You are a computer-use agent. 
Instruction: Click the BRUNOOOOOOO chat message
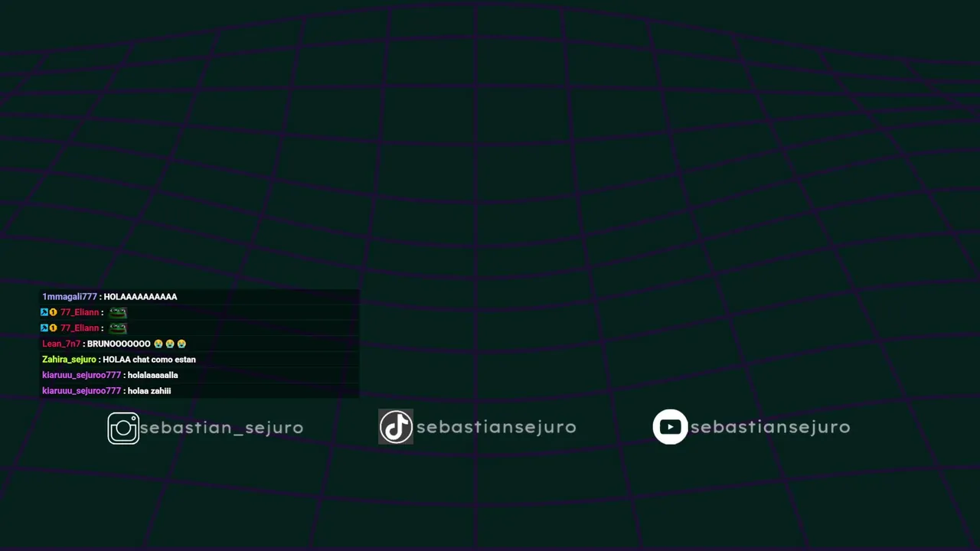click(x=119, y=344)
